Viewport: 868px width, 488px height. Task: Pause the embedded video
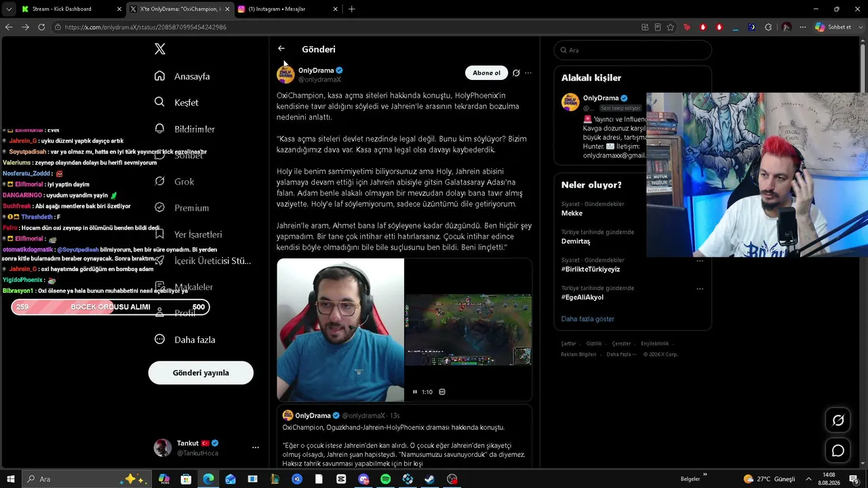coord(415,392)
